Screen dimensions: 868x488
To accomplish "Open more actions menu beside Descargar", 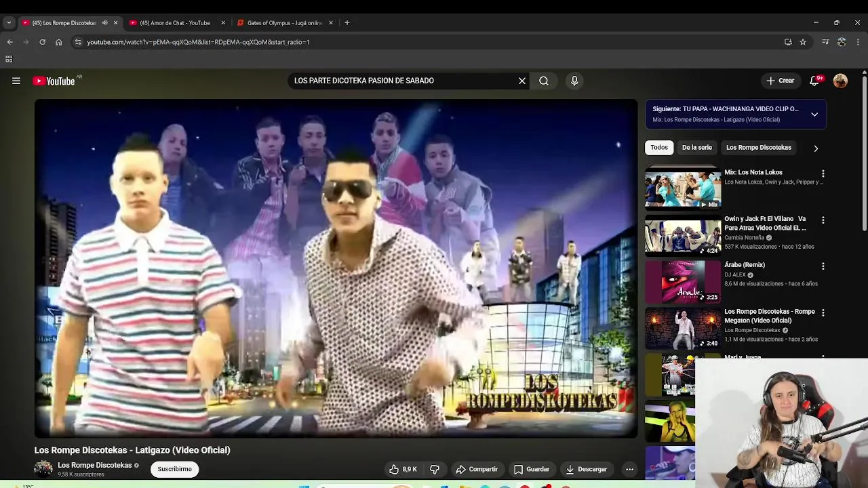I will click(x=629, y=469).
